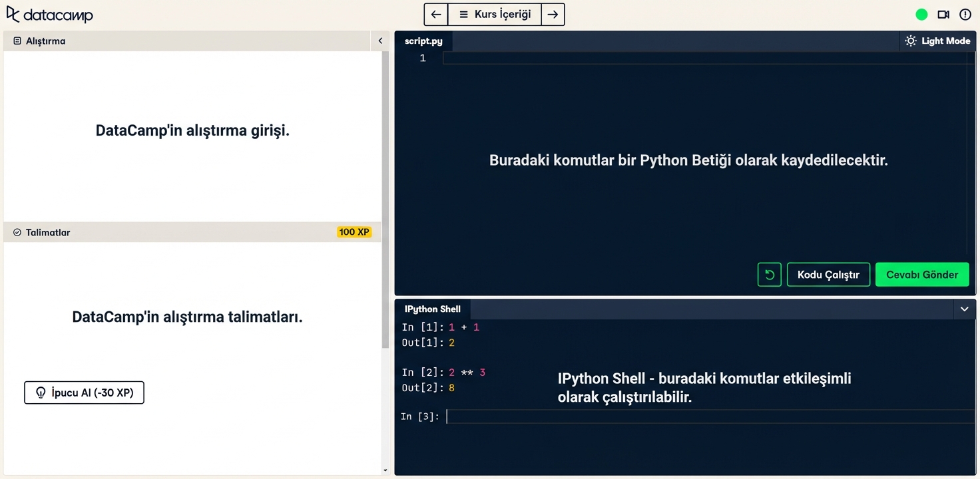Go to next exercise via right arrow
Viewport: 980px width, 479px height.
click(x=553, y=14)
